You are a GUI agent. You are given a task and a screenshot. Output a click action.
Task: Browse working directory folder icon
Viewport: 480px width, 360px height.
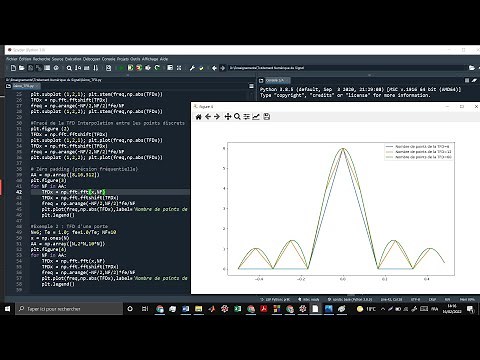[x=472, y=68]
